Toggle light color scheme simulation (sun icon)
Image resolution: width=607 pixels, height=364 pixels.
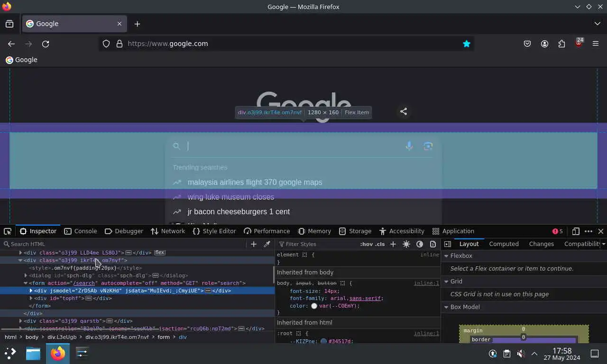(x=406, y=244)
